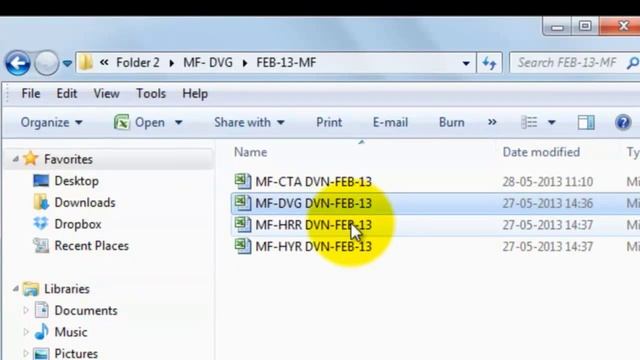Screen dimensions: 640x360
Task: Open the view options dropdown arrow
Action: (551, 122)
